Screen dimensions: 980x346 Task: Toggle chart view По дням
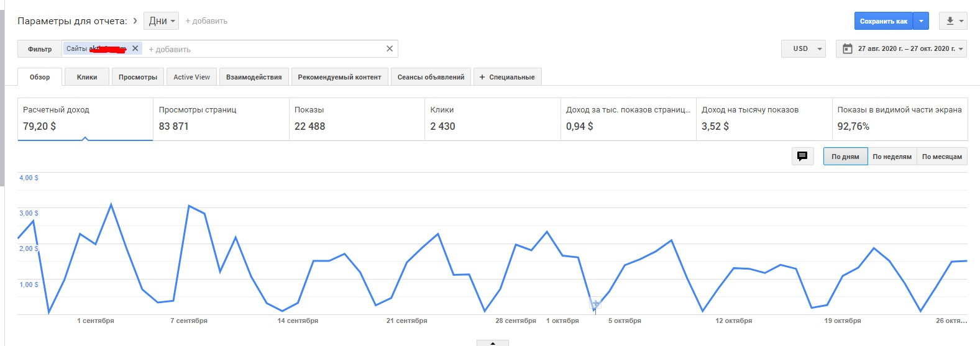(845, 157)
